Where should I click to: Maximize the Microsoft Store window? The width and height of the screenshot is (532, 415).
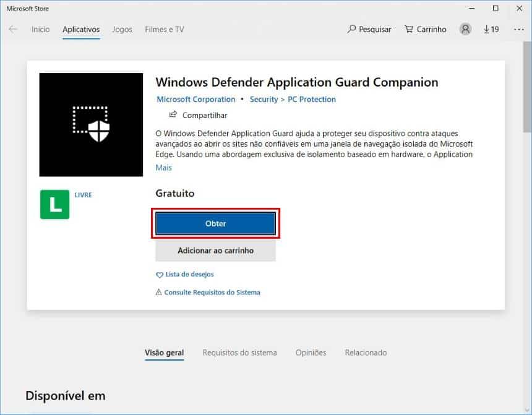496,8
